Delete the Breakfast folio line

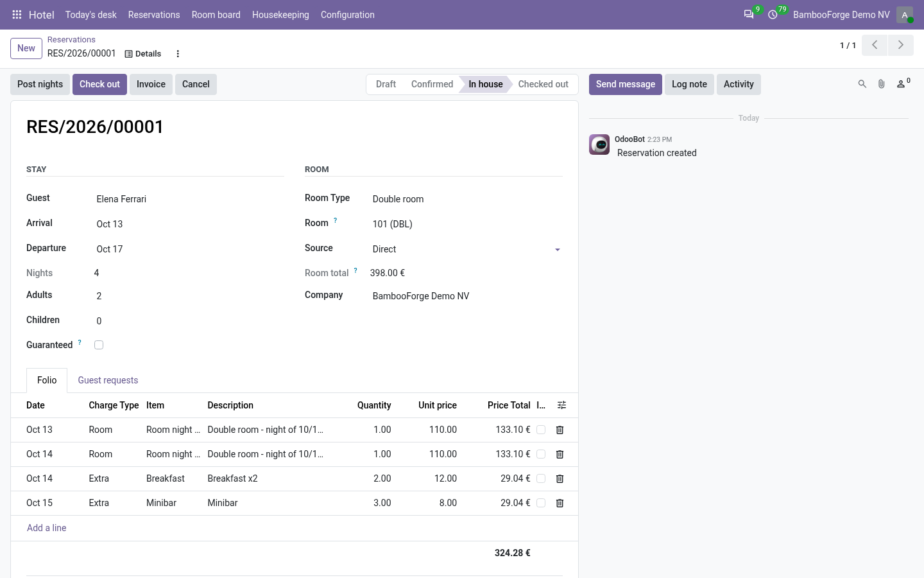[560, 479]
